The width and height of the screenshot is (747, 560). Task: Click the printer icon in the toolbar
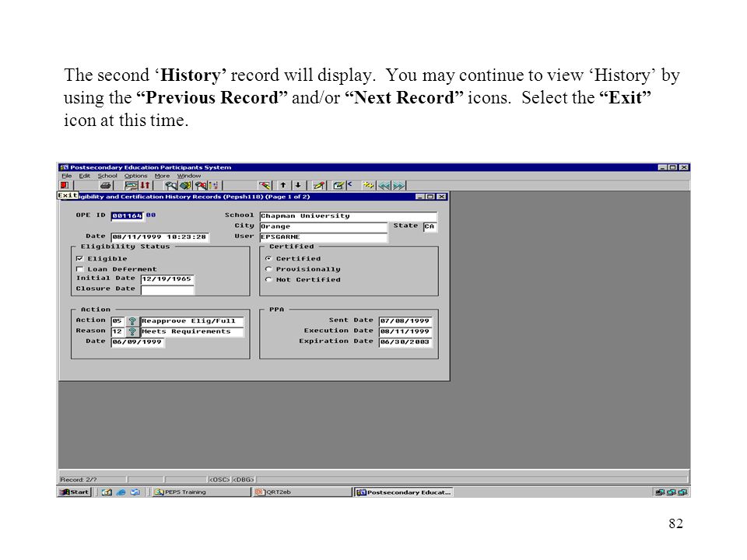(106, 185)
